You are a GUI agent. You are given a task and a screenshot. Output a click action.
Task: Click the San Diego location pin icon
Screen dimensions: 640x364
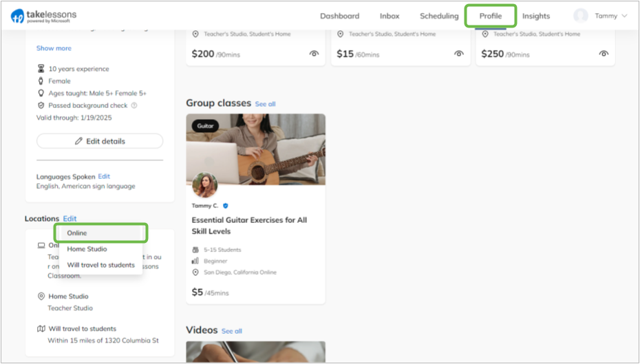click(195, 272)
